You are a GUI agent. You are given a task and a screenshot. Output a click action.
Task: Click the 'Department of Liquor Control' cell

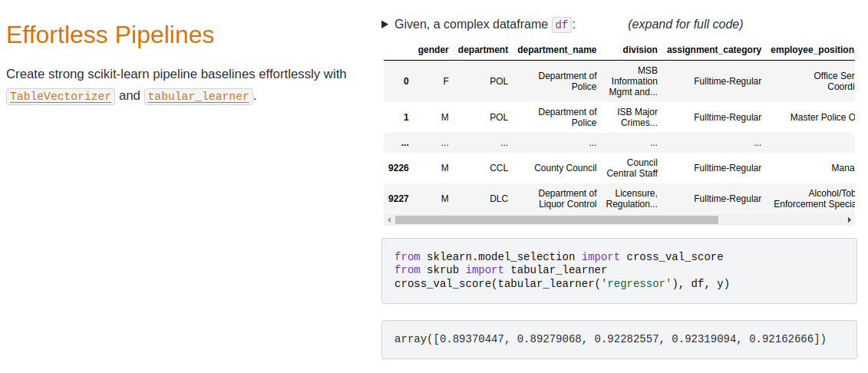pyautogui.click(x=567, y=199)
